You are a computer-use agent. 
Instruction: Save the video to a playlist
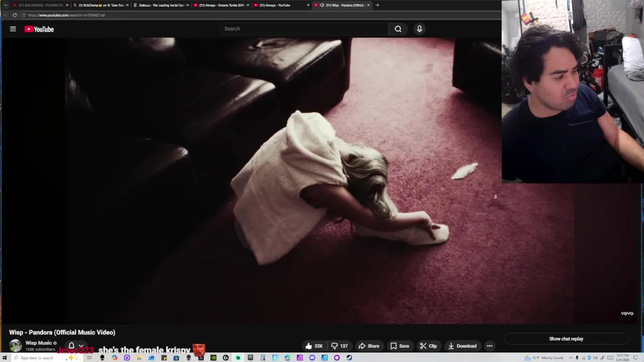[x=399, y=346]
